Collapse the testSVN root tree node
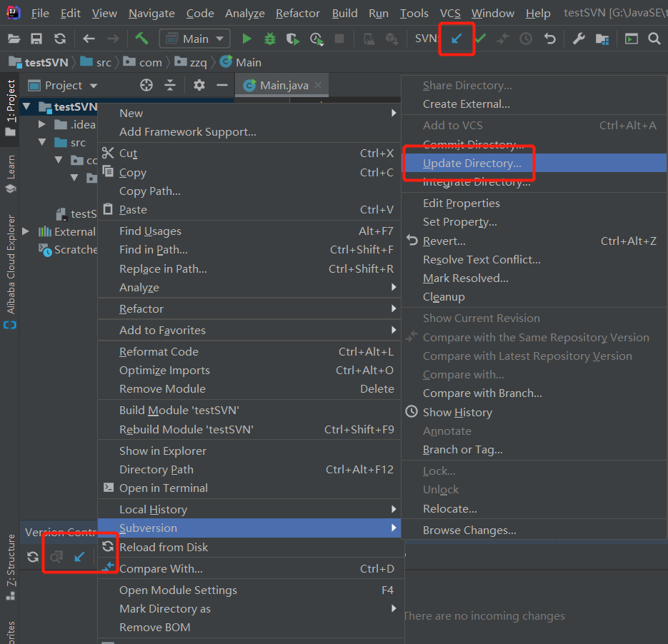Viewport: 668px width, 644px height. 27,106
